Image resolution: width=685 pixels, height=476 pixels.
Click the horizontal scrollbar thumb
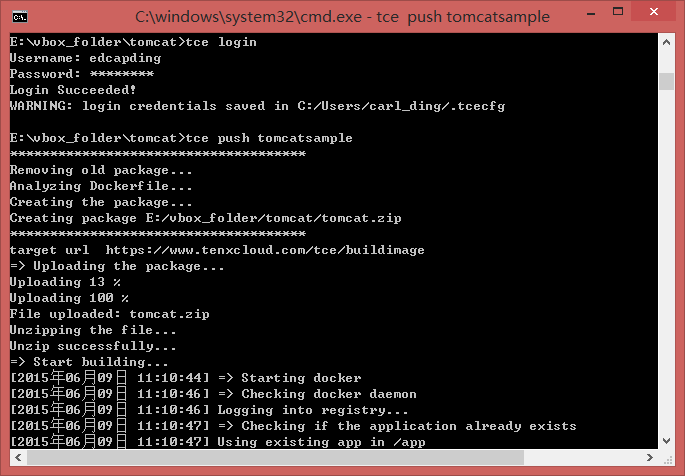tap(275, 457)
